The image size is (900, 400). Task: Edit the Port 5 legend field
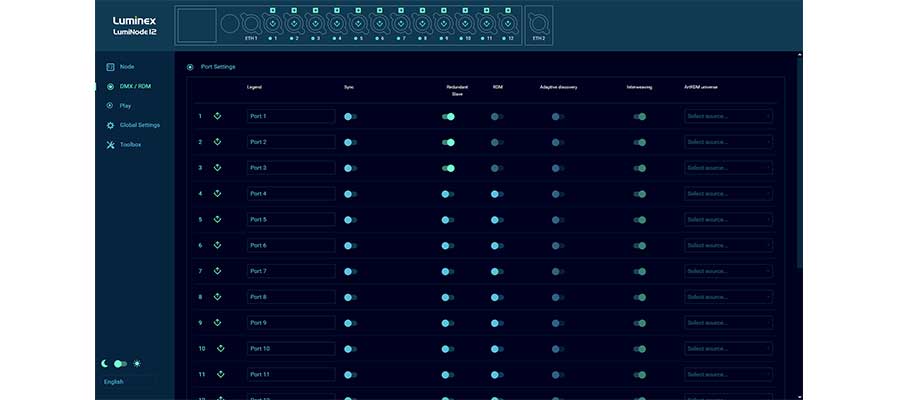pos(291,220)
